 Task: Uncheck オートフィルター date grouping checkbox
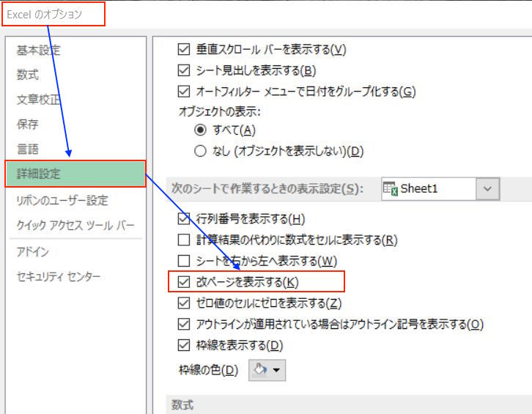pyautogui.click(x=183, y=92)
